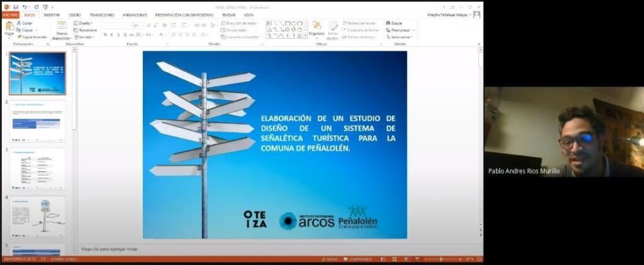The width and height of the screenshot is (644, 265).
Task: Click the Undo arrow icon
Action: tap(24, 6)
